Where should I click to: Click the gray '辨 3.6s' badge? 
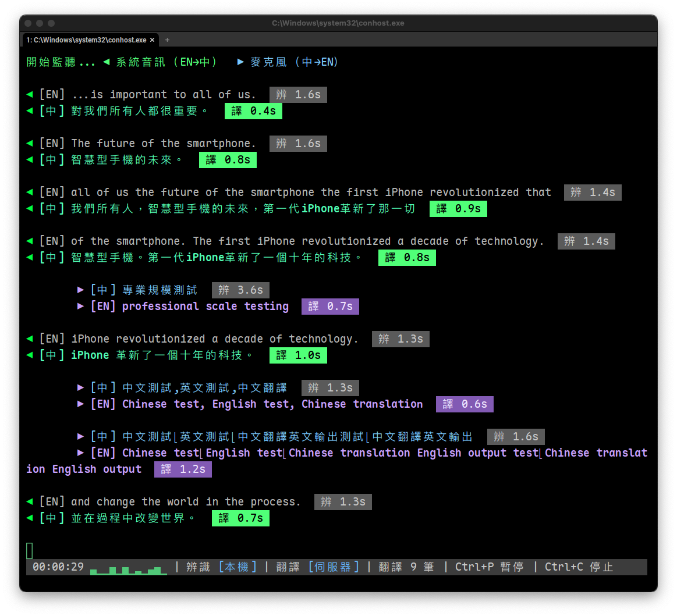click(240, 290)
